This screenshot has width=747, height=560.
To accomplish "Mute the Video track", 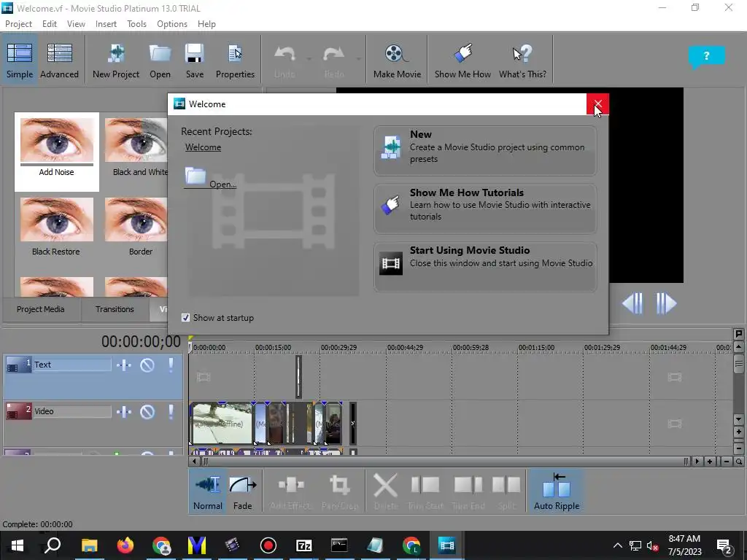I will [x=147, y=411].
